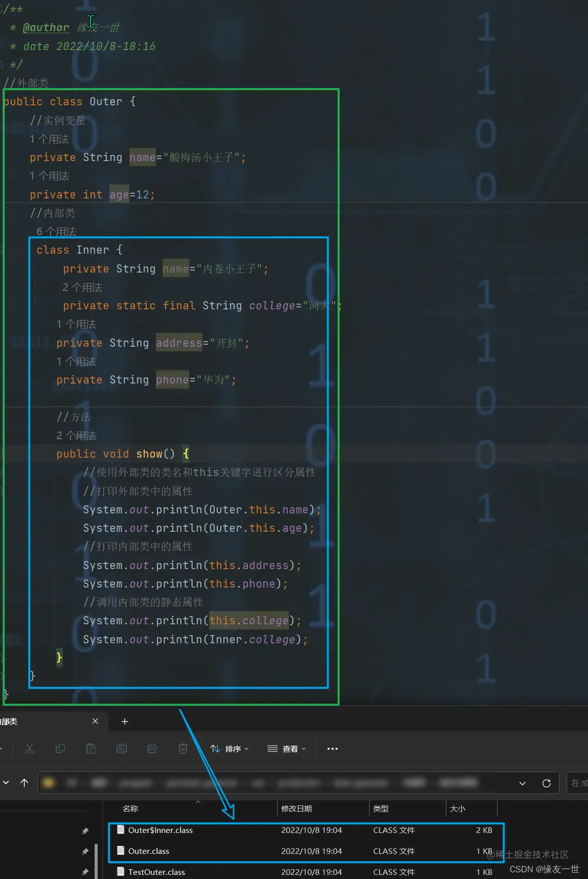Expand the address bar history dropdown
The image size is (588, 879).
523,783
